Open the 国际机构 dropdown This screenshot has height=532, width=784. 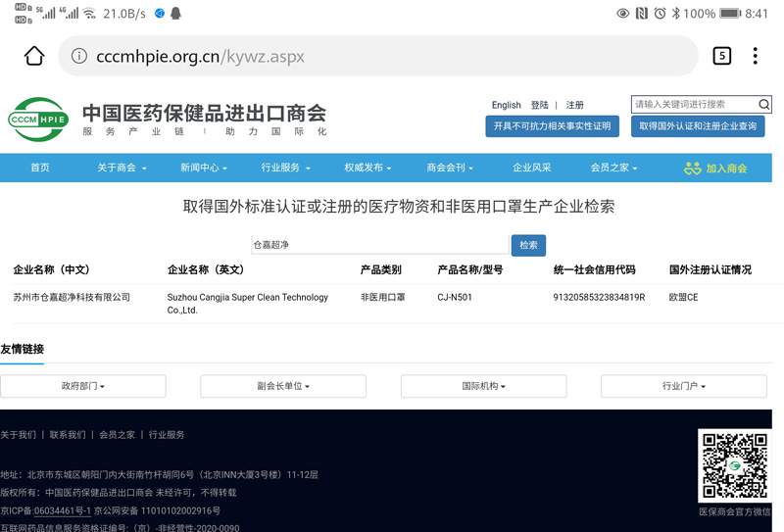(483, 386)
